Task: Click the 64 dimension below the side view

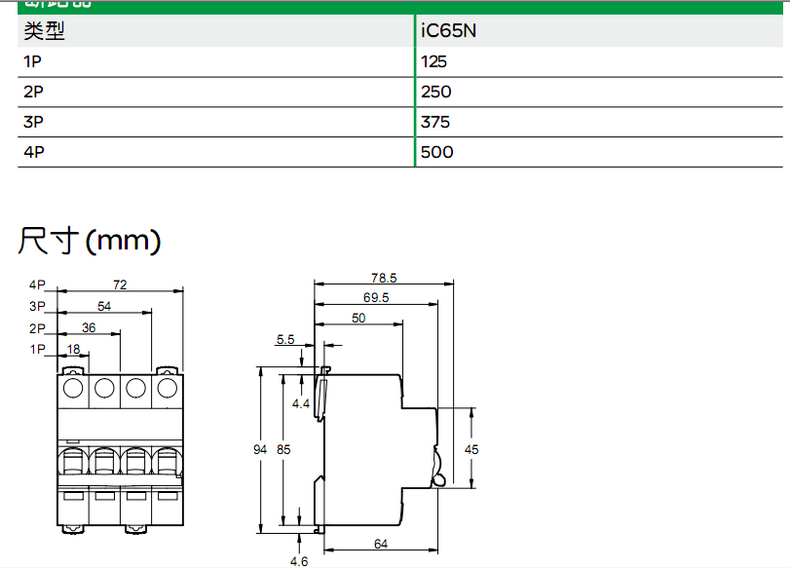Action: 381,544
